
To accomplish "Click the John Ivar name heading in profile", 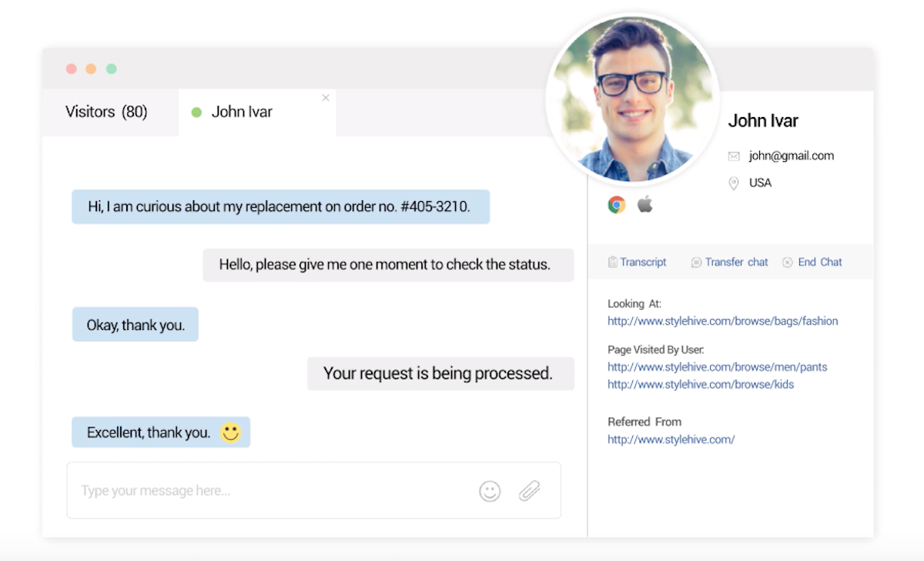I will [x=763, y=120].
